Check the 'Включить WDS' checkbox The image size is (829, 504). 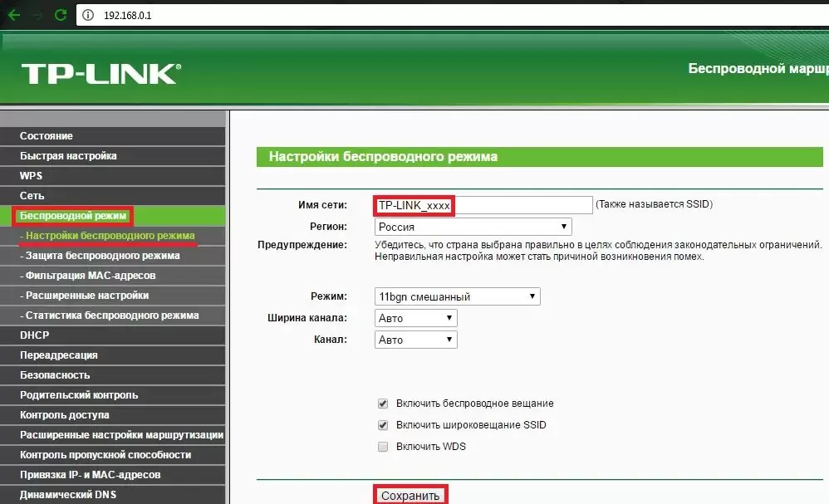point(383,447)
